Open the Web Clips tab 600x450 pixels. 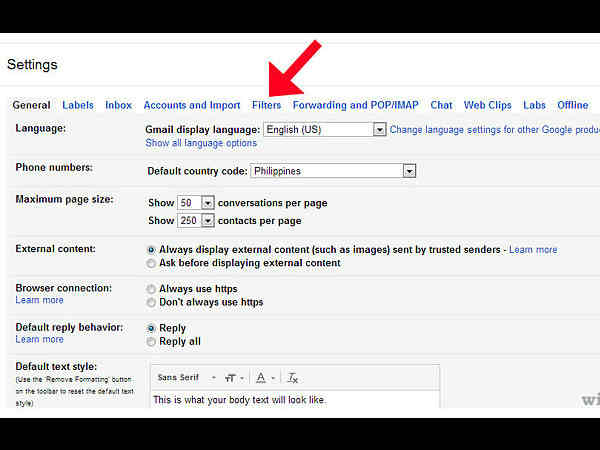click(x=488, y=105)
